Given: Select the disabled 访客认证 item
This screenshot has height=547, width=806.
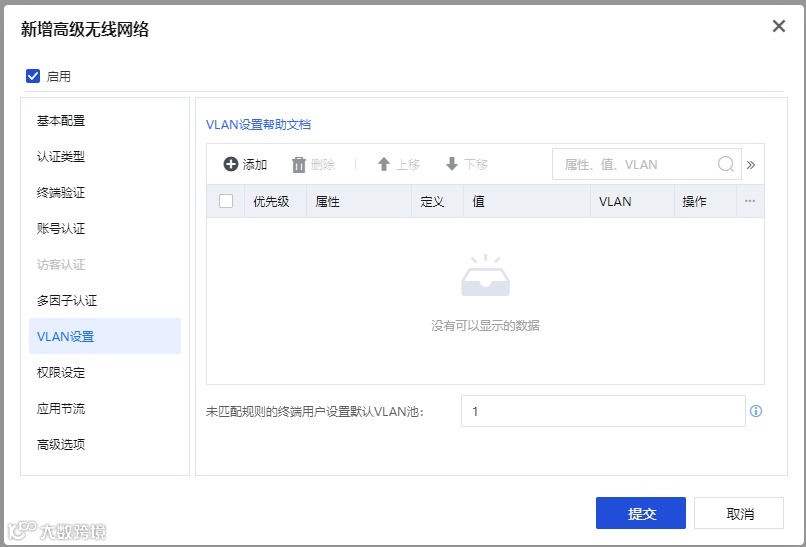Looking at the screenshot, I should [x=105, y=265].
